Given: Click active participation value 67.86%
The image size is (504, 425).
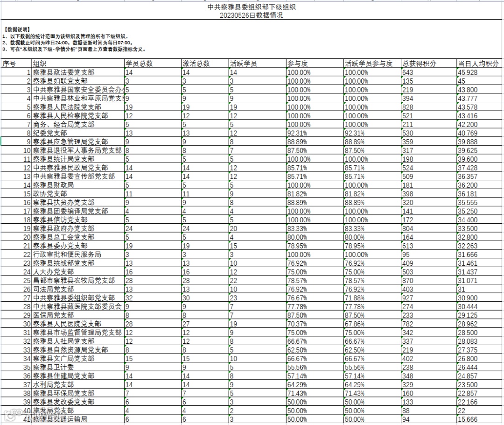Looking at the screenshot, I should point(372,324).
